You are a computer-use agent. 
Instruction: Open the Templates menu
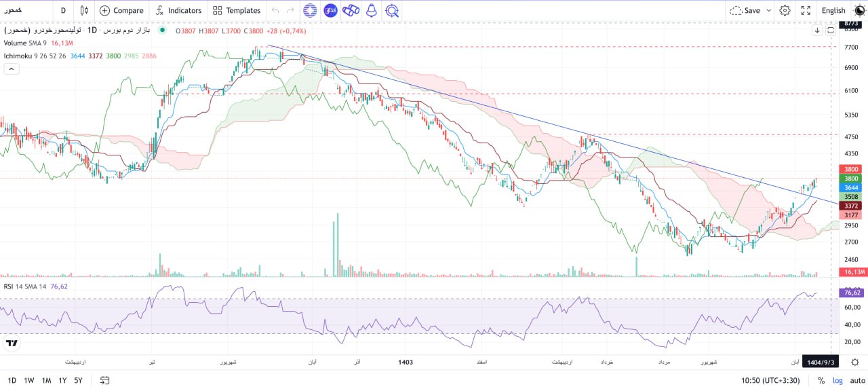coord(236,10)
